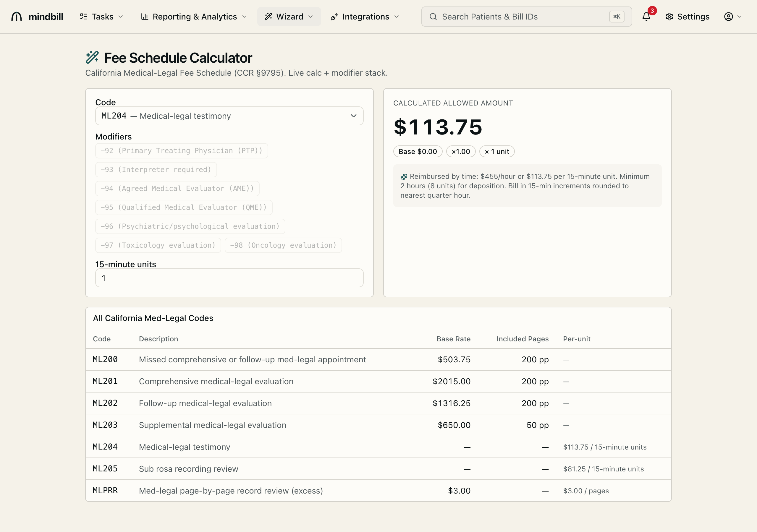The height and width of the screenshot is (532, 757).
Task: Select the ML202 table row code
Action: (x=105, y=403)
